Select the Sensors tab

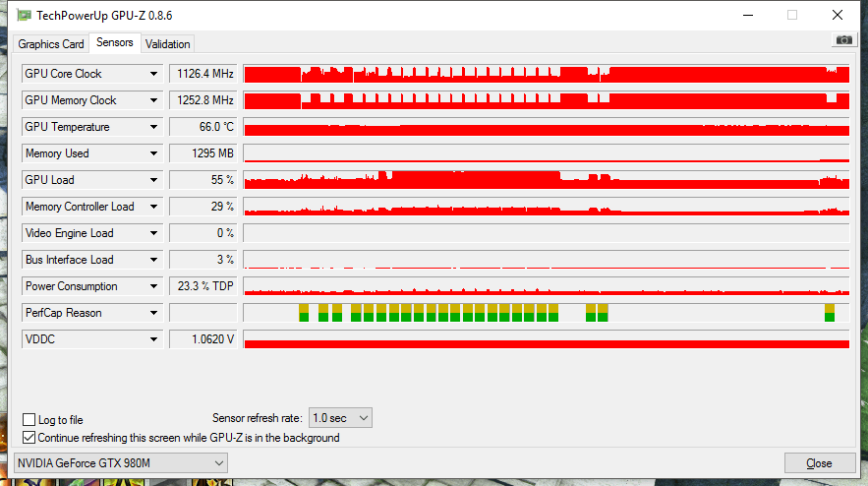[x=115, y=42]
